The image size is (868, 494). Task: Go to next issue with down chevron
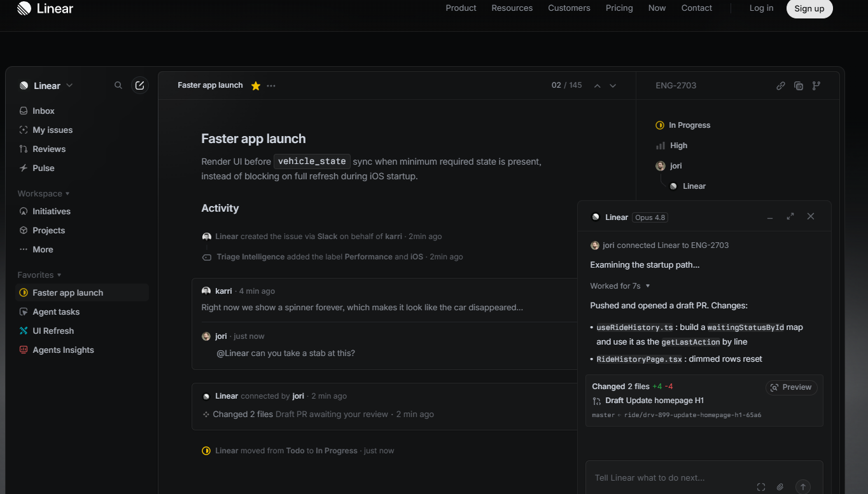pos(613,86)
